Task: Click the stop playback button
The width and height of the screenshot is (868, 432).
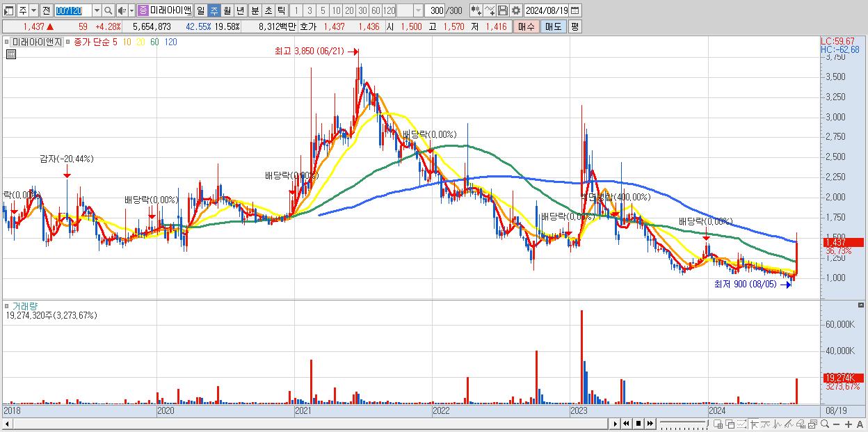Action: pyautogui.click(x=638, y=424)
